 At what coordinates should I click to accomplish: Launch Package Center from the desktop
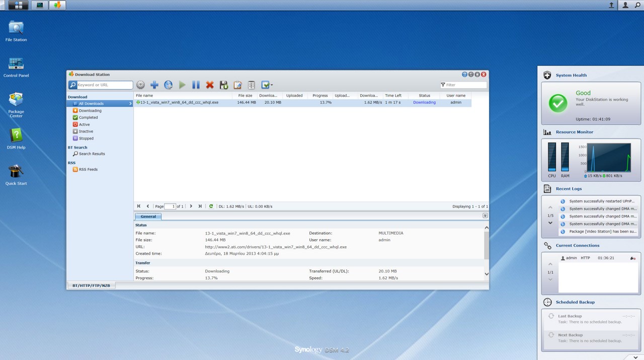tap(16, 105)
